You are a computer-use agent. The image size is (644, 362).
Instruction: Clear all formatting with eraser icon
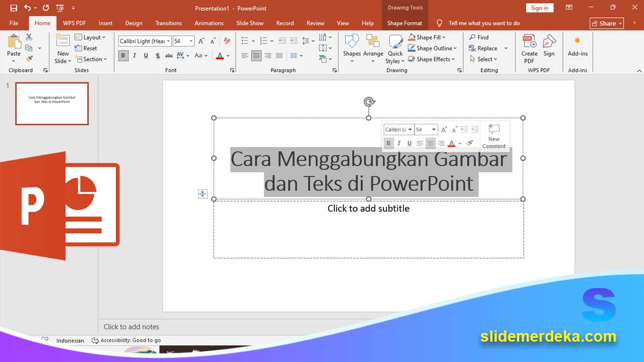(x=227, y=41)
